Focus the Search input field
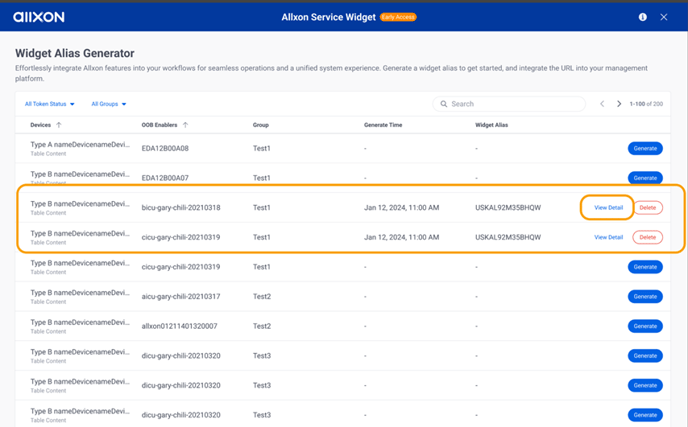 [x=509, y=104]
